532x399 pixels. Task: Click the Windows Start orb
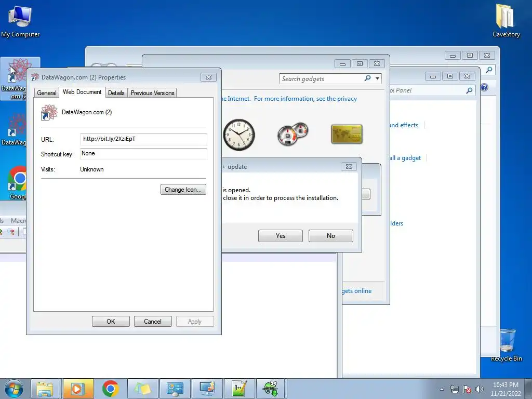14,389
